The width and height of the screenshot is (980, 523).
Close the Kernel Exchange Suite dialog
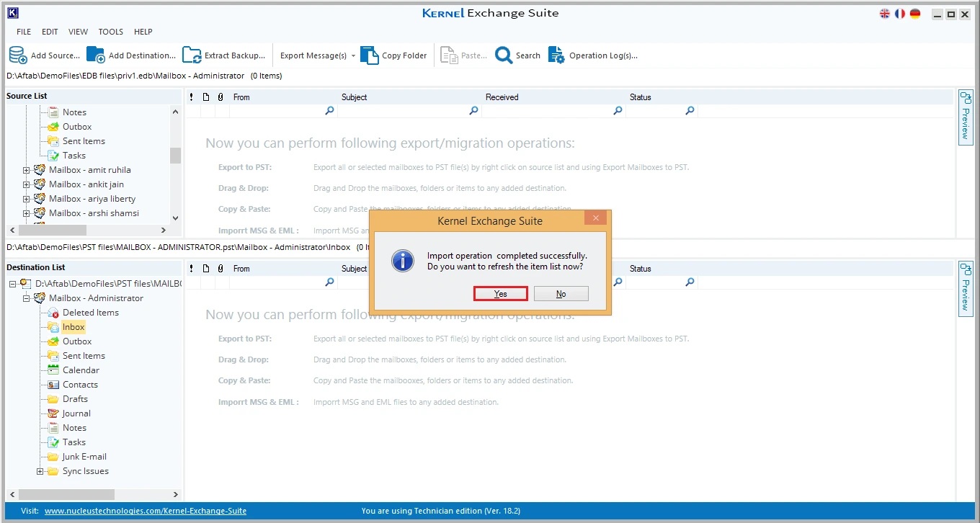click(595, 218)
